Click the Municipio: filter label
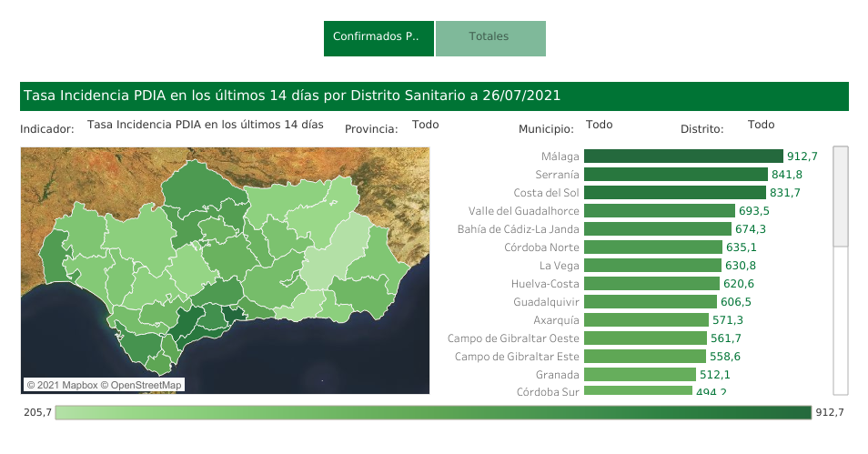 pyautogui.click(x=546, y=129)
